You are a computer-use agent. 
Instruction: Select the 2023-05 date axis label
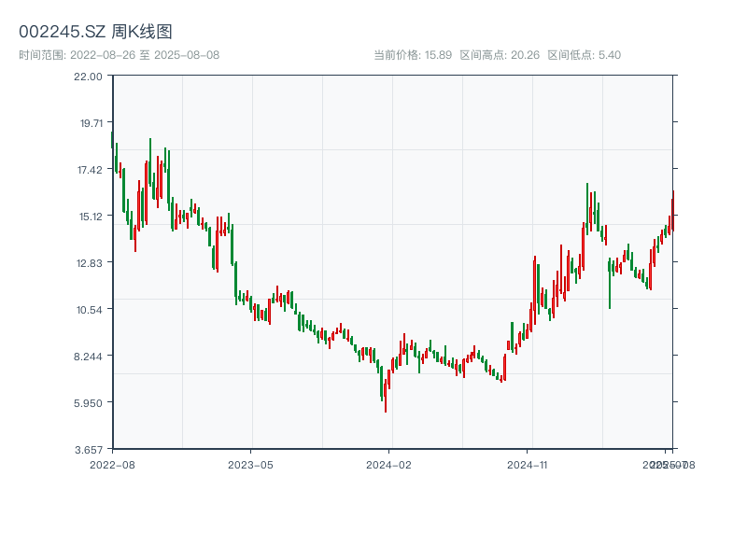click(250, 464)
